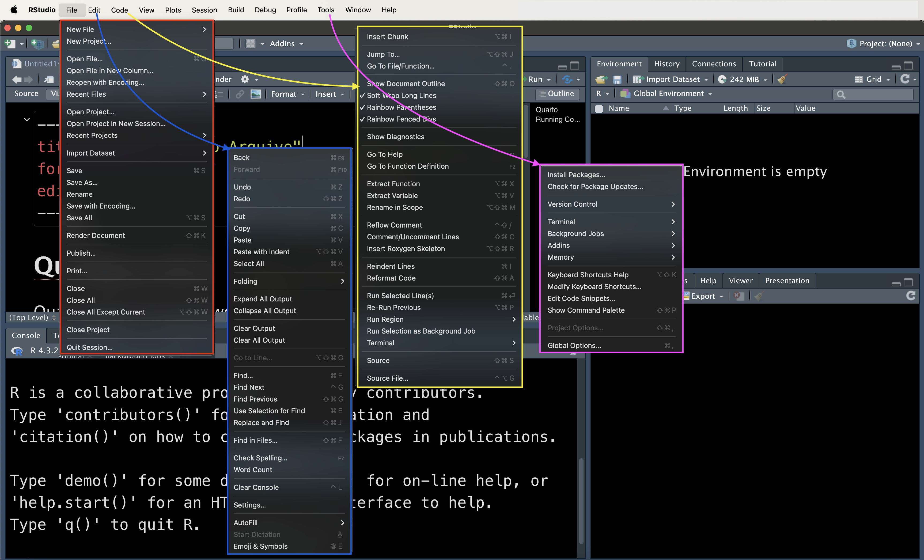
Task: Expand the Import Dataset submenu in File menu
Action: [x=137, y=153]
